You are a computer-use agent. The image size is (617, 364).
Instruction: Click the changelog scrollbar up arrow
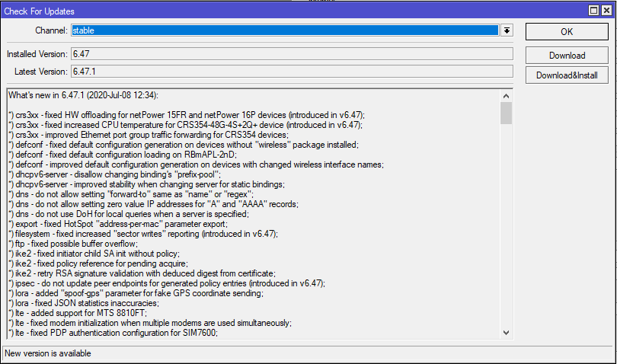coord(506,95)
